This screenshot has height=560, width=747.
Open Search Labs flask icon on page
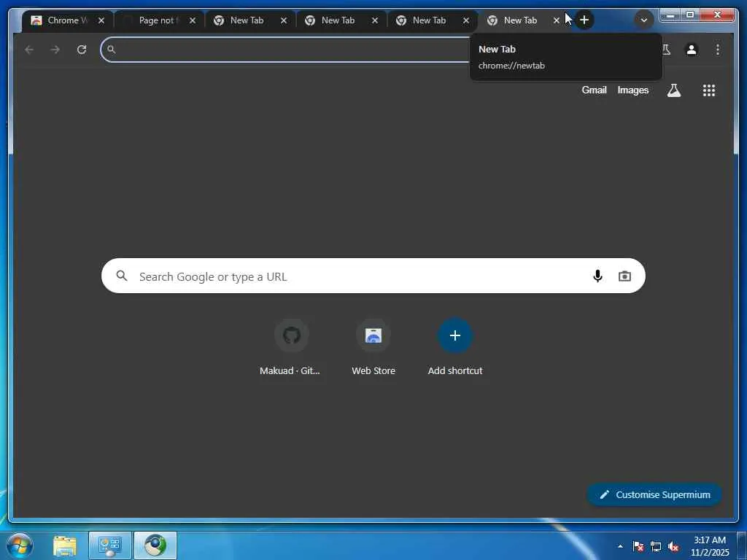tap(673, 90)
